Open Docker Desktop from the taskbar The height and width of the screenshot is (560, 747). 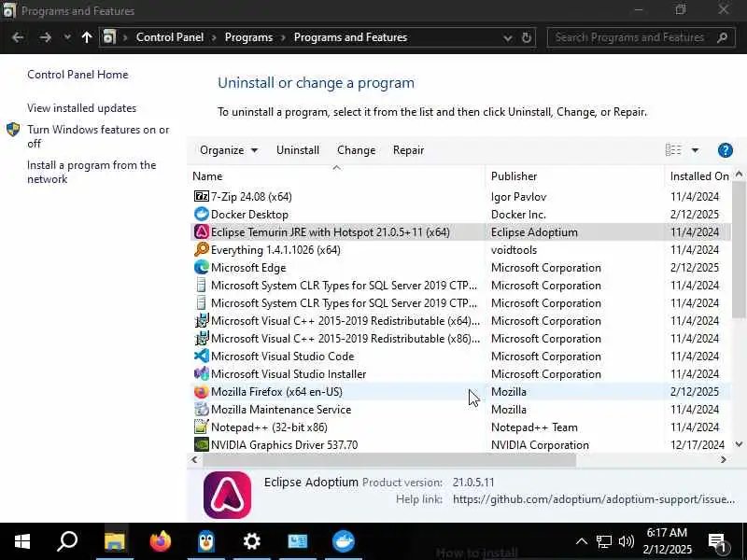tap(344, 541)
